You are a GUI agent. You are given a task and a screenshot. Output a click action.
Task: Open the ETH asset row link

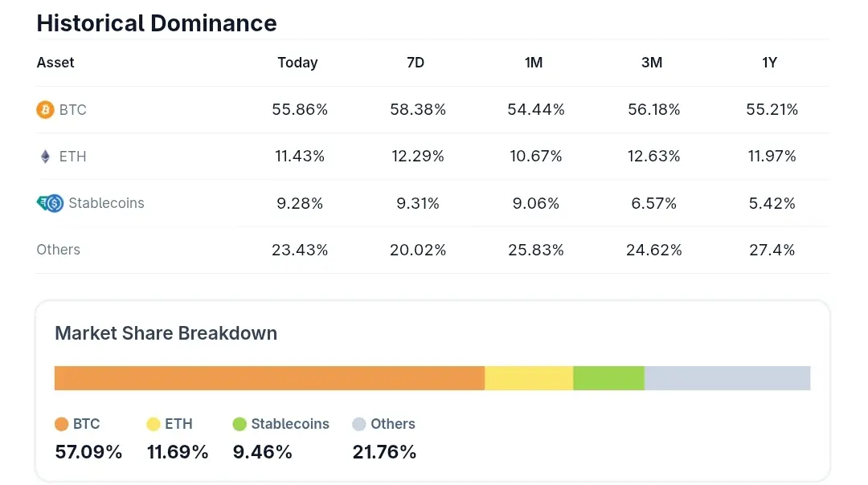[x=73, y=157]
